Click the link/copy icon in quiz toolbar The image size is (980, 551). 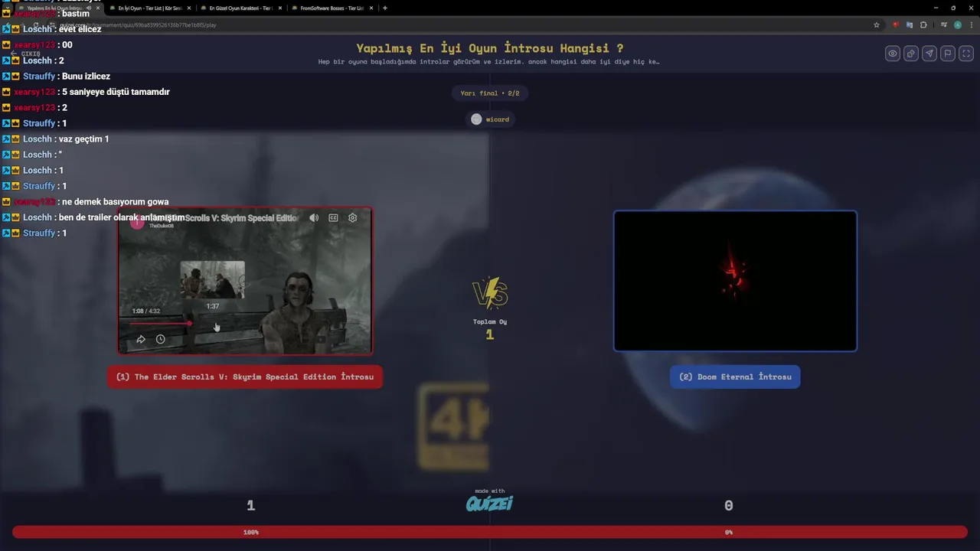click(x=911, y=54)
